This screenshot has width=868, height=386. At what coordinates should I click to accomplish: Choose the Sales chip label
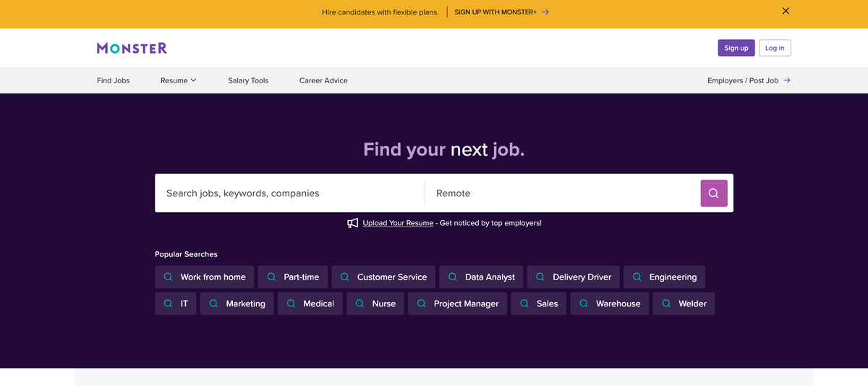coord(547,303)
